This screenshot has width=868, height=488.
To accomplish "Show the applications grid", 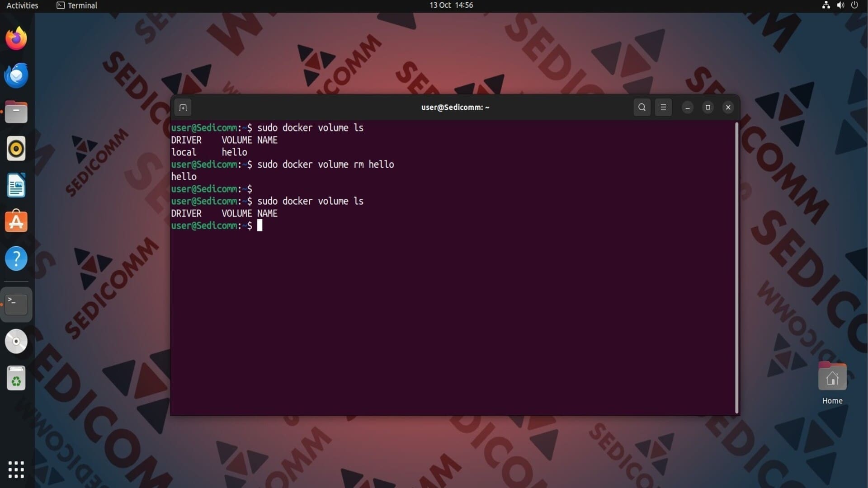I will (16, 469).
